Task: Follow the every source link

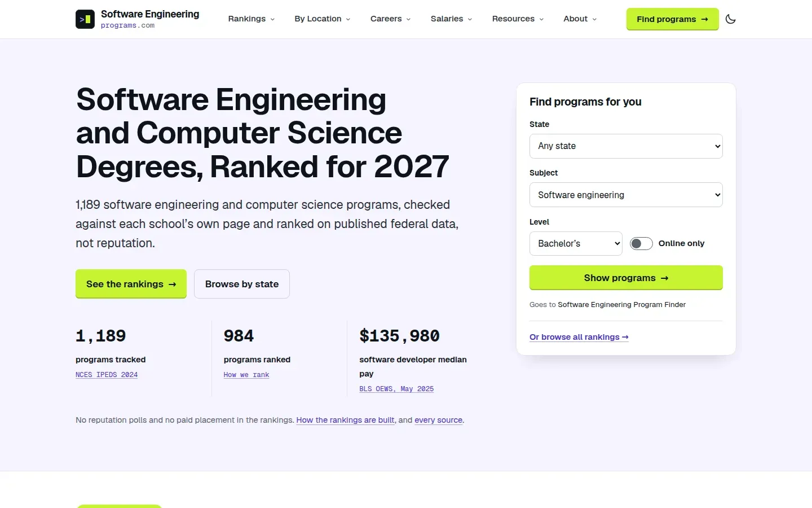Action: click(439, 420)
